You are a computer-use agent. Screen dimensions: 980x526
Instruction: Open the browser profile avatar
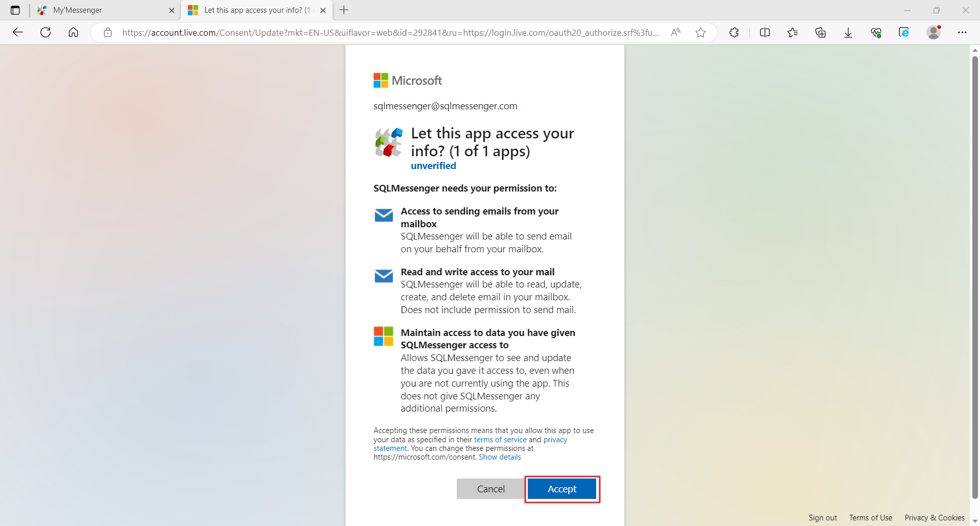coord(934,32)
